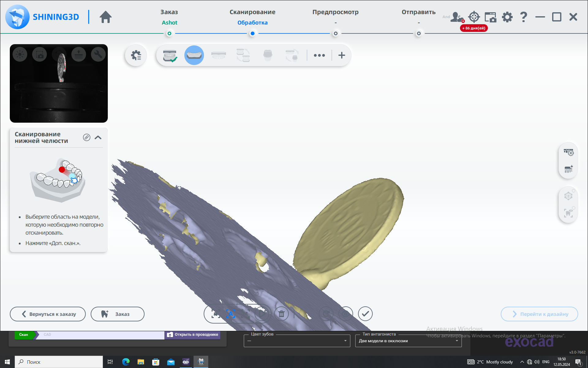Proceed with Перейти к дизайну button
The width and height of the screenshot is (588, 368).
(x=539, y=314)
